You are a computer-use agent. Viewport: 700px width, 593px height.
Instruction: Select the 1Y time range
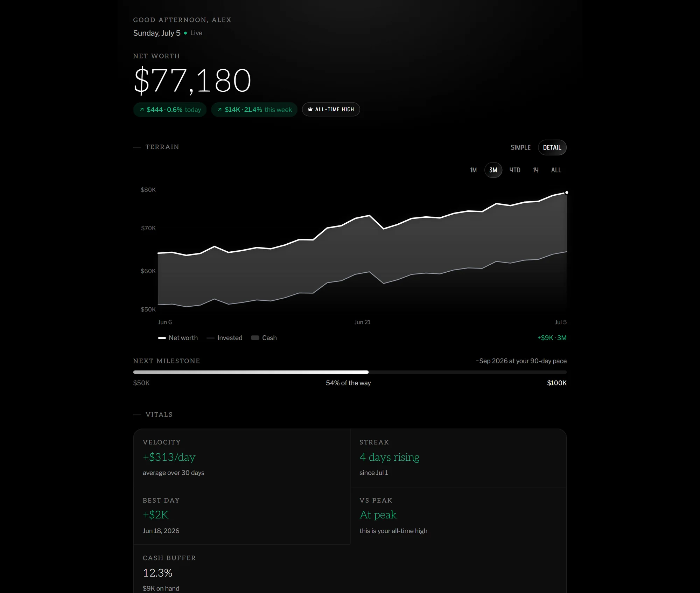[x=535, y=170]
